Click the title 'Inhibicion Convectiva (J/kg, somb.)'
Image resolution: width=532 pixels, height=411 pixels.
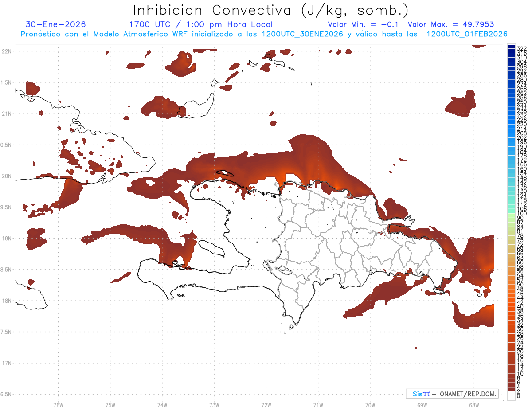click(271, 10)
